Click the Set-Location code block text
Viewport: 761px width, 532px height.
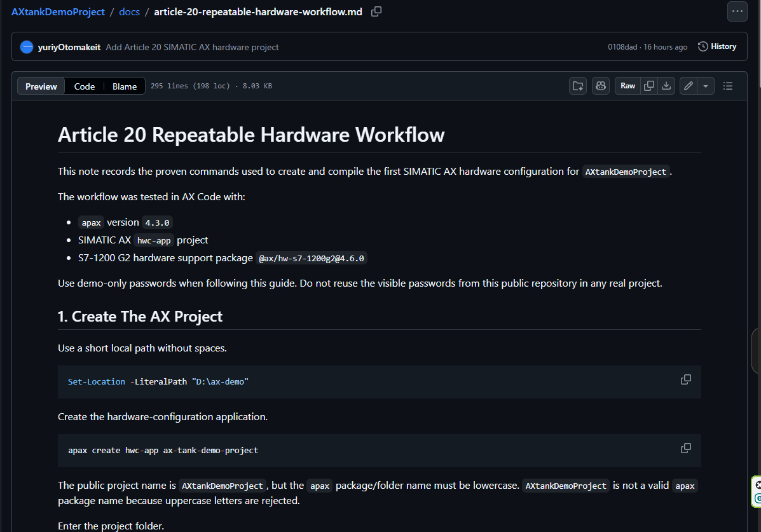158,382
